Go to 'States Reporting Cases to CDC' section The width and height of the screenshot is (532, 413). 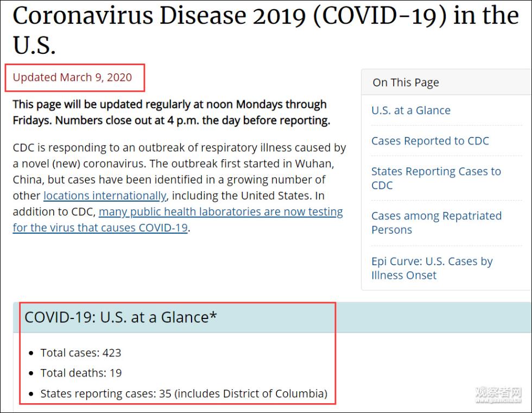[x=435, y=172]
